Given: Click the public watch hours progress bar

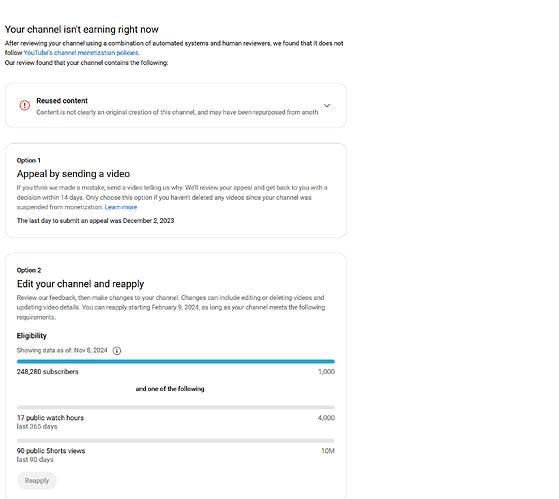Looking at the screenshot, I should tap(176, 407).
